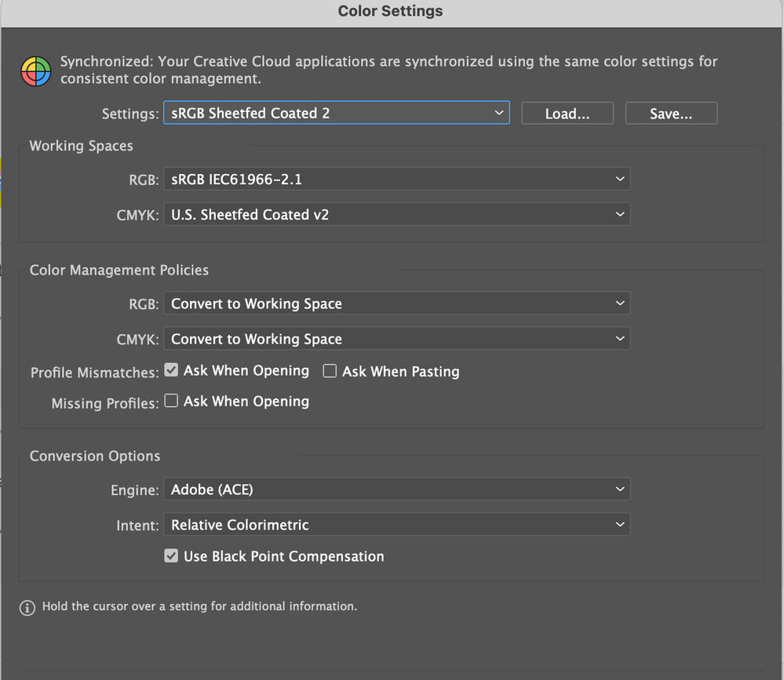The image size is (784, 680).
Task: Click the info icon near hint text
Action: point(27,608)
